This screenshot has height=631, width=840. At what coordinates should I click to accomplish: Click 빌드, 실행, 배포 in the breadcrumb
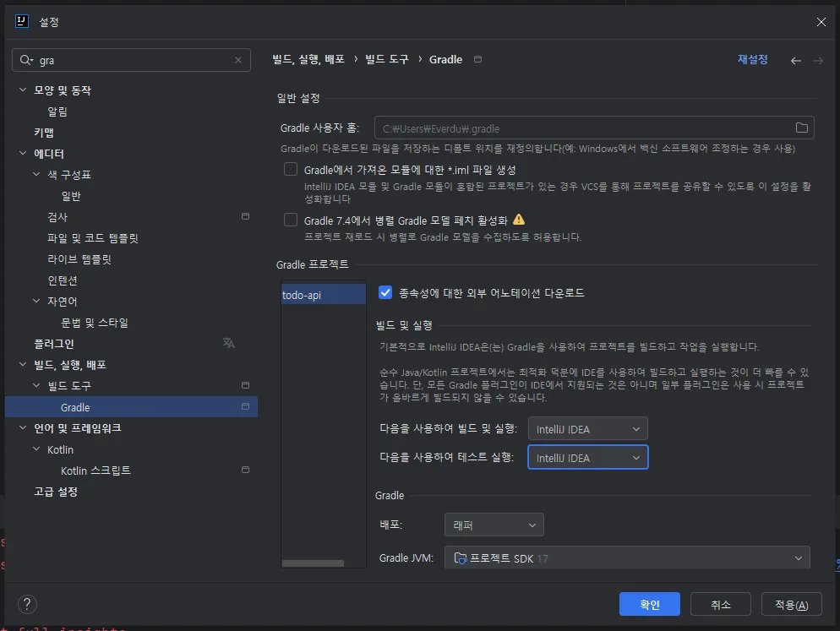(308, 59)
